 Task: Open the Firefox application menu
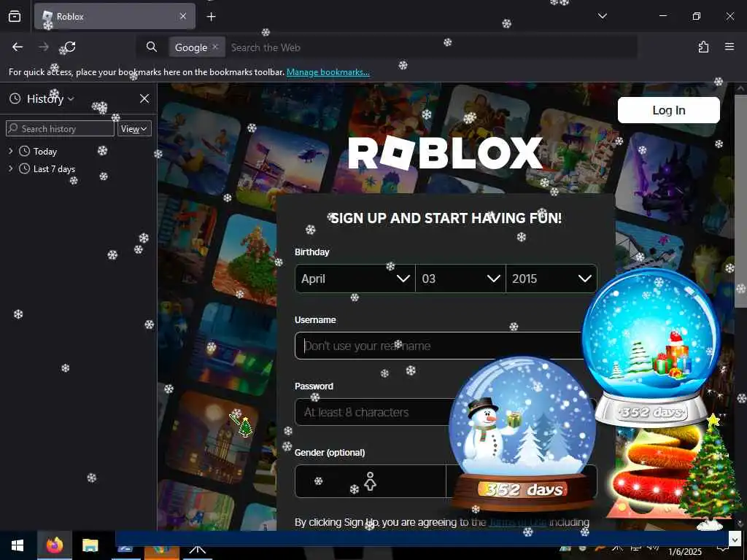pyautogui.click(x=729, y=47)
